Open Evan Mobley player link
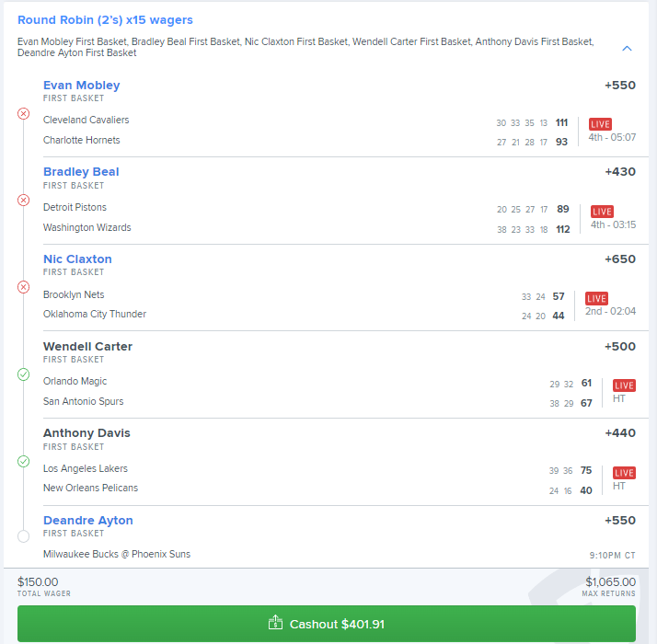 [x=81, y=85]
